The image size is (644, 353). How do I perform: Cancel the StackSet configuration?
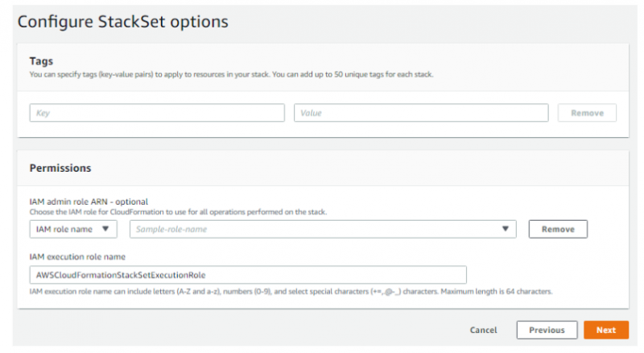pos(483,330)
